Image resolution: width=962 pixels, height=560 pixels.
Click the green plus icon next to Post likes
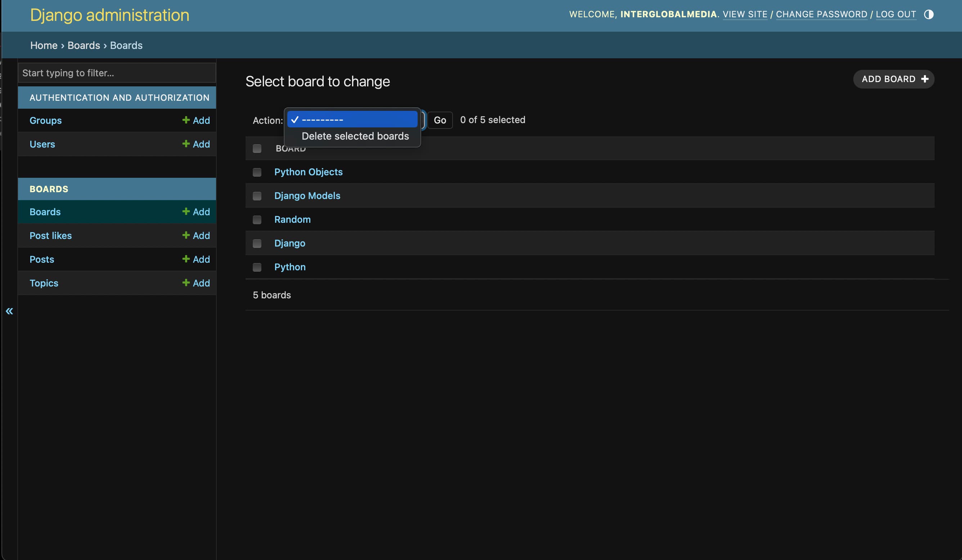(x=186, y=235)
